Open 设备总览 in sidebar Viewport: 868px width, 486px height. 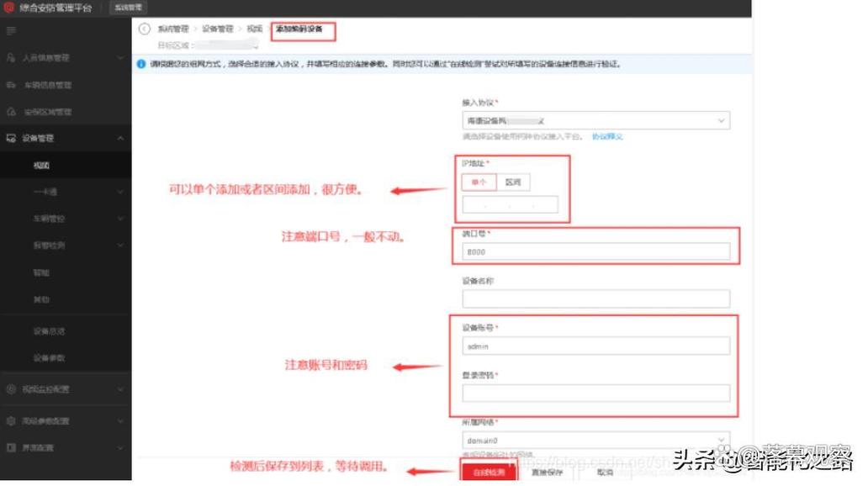click(x=50, y=331)
